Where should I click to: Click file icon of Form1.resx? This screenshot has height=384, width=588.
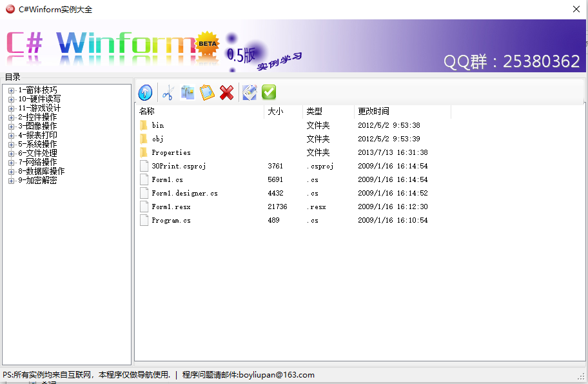click(x=144, y=207)
